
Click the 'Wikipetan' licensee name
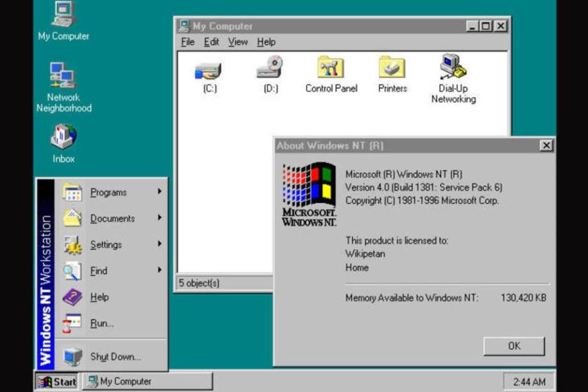point(365,254)
